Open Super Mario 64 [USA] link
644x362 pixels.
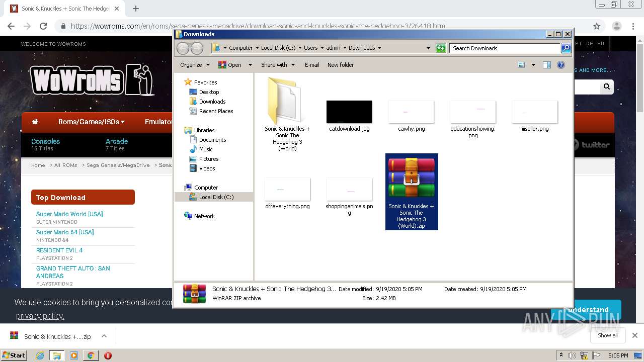coord(65,232)
